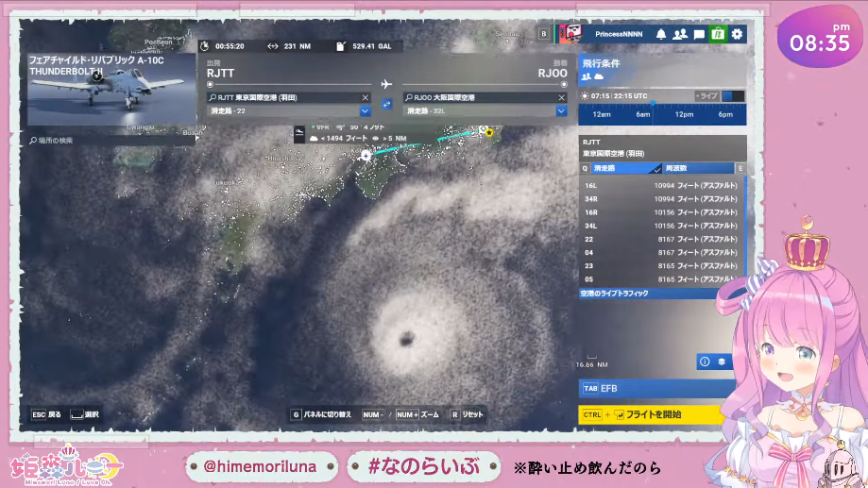Click the 選択 select hint button
The width and height of the screenshot is (868, 488).
pyautogui.click(x=85, y=414)
